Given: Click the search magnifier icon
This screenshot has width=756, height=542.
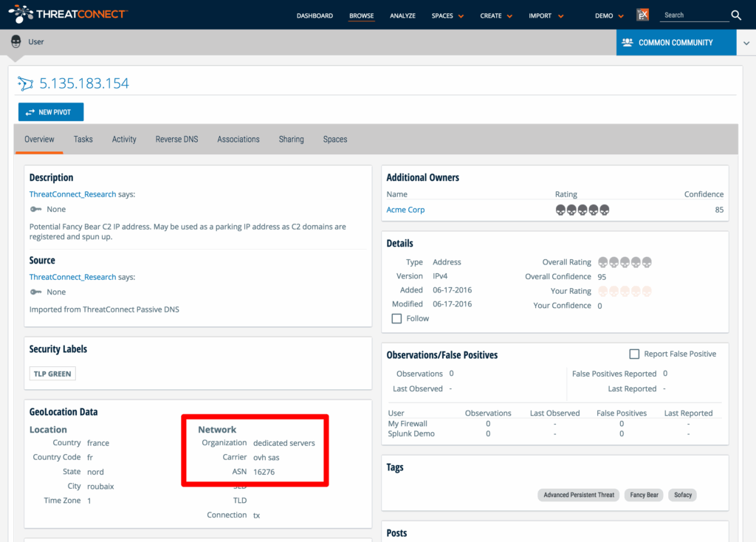Looking at the screenshot, I should (736, 16).
